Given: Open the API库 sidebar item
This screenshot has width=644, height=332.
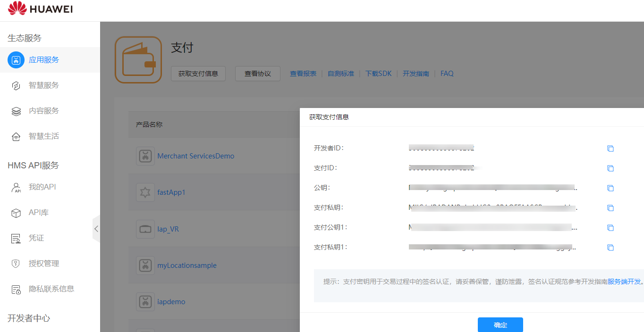Looking at the screenshot, I should [39, 213].
